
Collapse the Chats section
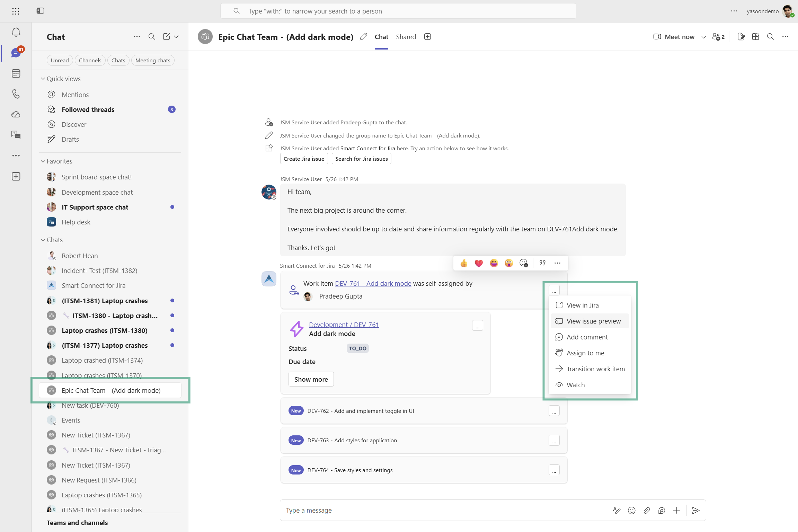pos(43,240)
